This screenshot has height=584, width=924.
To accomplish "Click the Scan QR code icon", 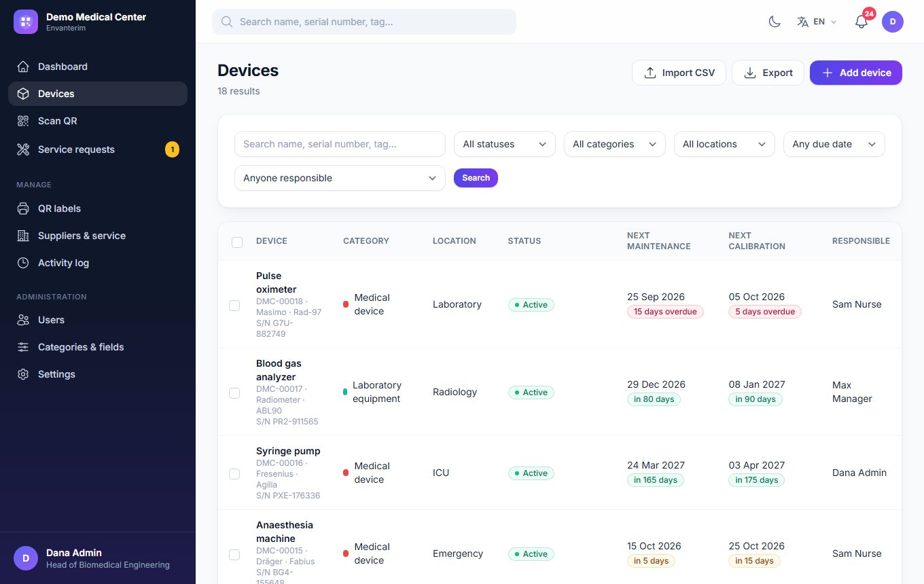I will point(23,121).
